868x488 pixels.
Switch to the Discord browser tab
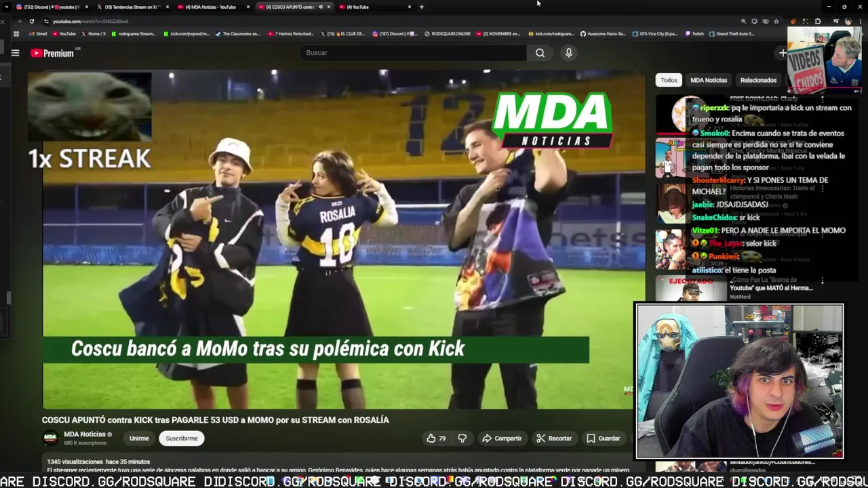point(51,7)
